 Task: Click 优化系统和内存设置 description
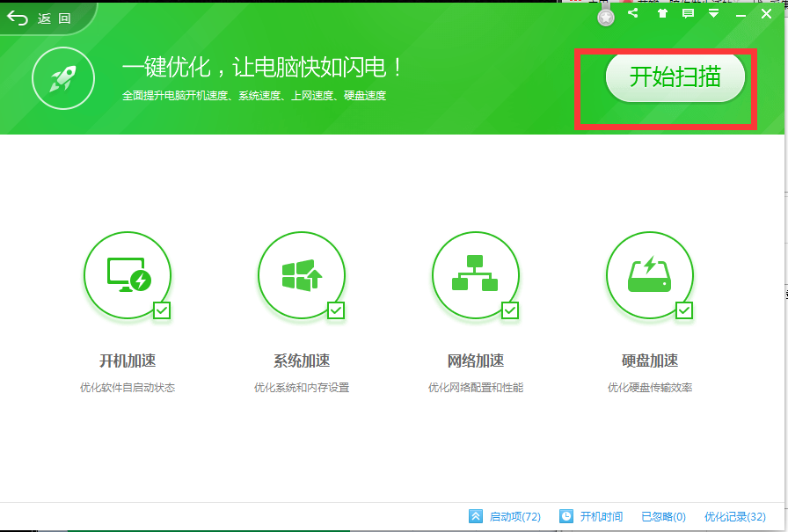(302, 387)
